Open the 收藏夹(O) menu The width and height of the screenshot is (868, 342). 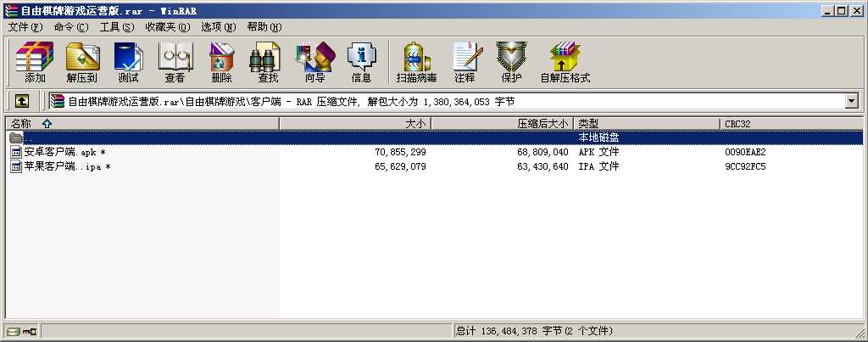(x=168, y=27)
